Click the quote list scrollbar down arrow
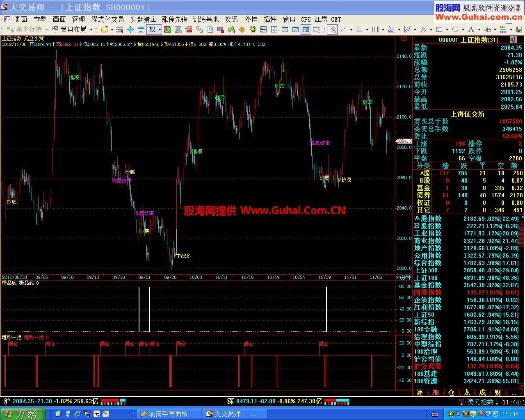Screen dimensions: 525x420 (x=522, y=386)
